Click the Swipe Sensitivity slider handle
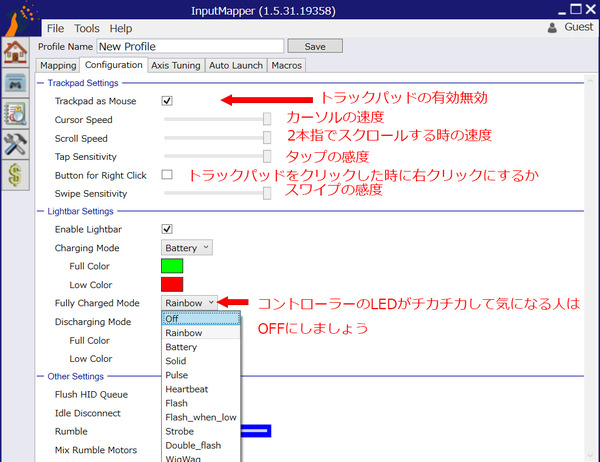The height and width of the screenshot is (462, 600). point(267,193)
